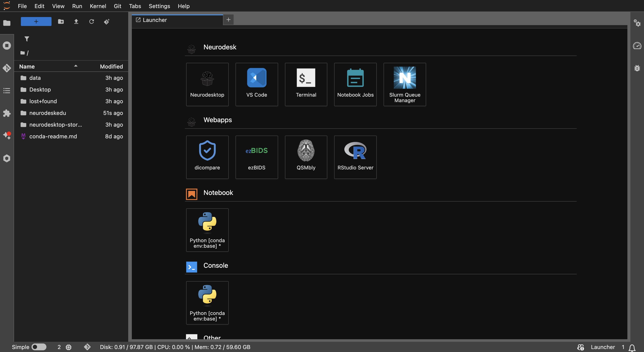Show running terminals and kernels panel
Screen dimensions: 644x352
coord(7,46)
